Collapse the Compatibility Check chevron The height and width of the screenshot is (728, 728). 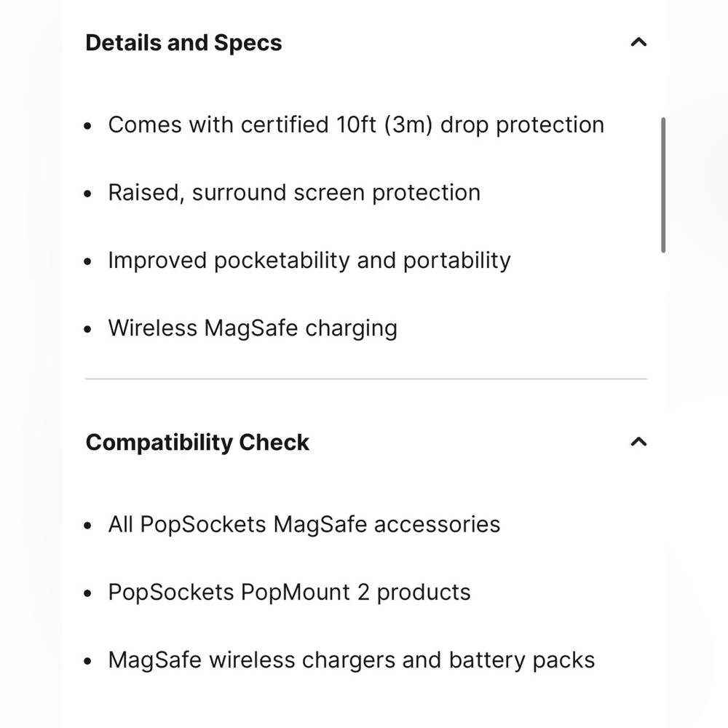coord(638,442)
